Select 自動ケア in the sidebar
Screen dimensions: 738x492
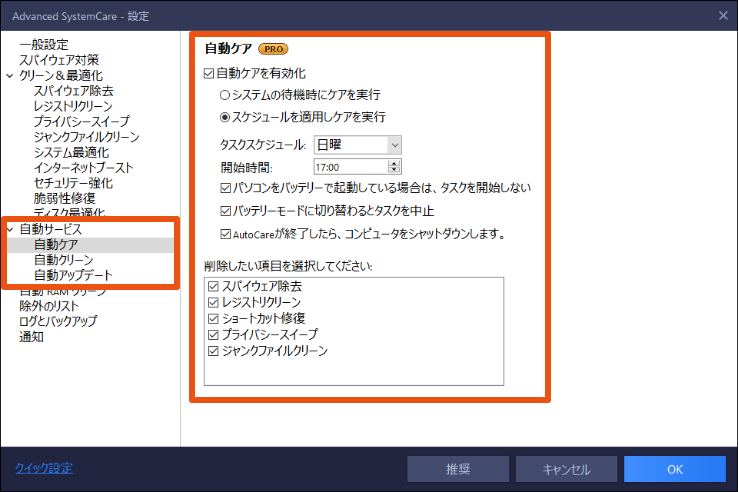point(56,245)
